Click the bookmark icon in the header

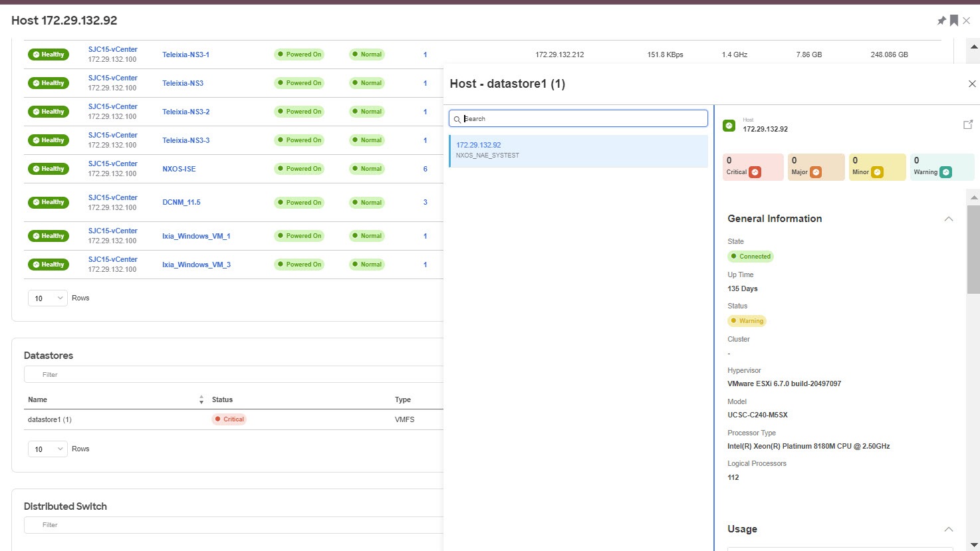(x=955, y=21)
